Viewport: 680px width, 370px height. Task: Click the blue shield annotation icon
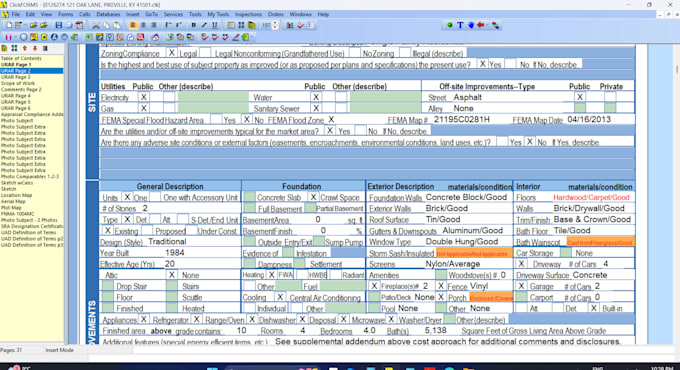tap(471, 25)
